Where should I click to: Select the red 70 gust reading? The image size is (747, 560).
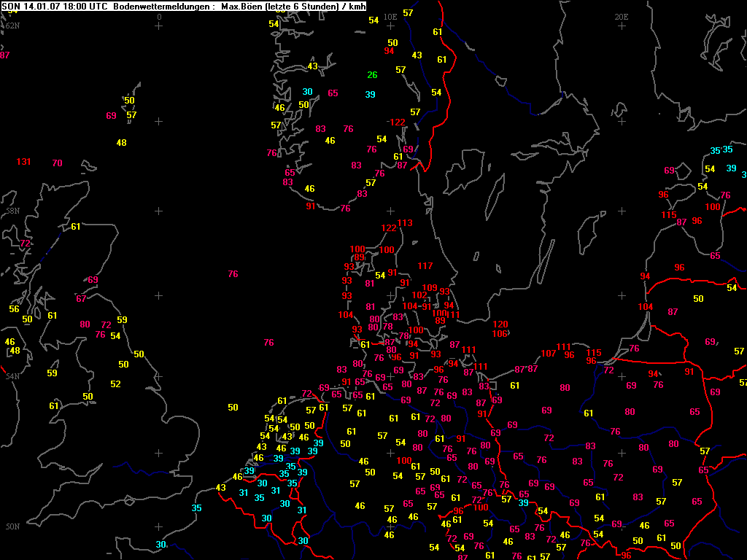coord(58,163)
